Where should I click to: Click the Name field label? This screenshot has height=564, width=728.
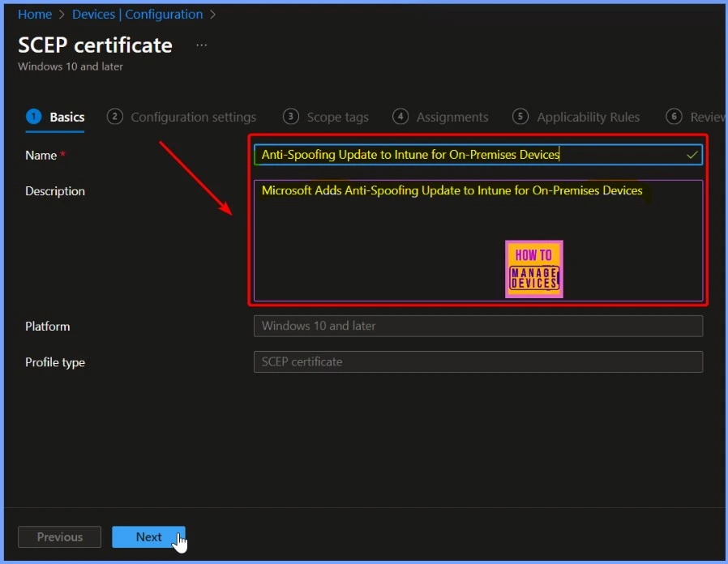click(x=41, y=156)
